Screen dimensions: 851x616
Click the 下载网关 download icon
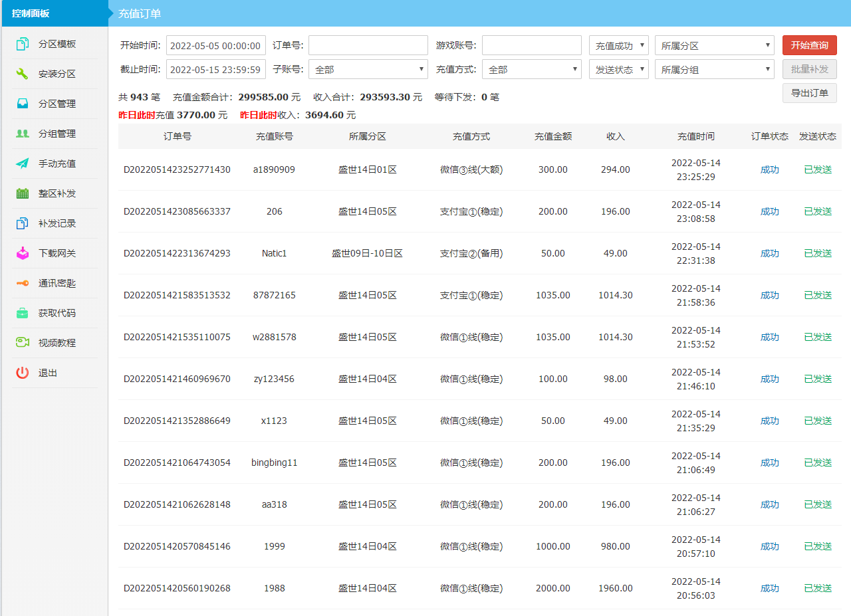click(23, 253)
